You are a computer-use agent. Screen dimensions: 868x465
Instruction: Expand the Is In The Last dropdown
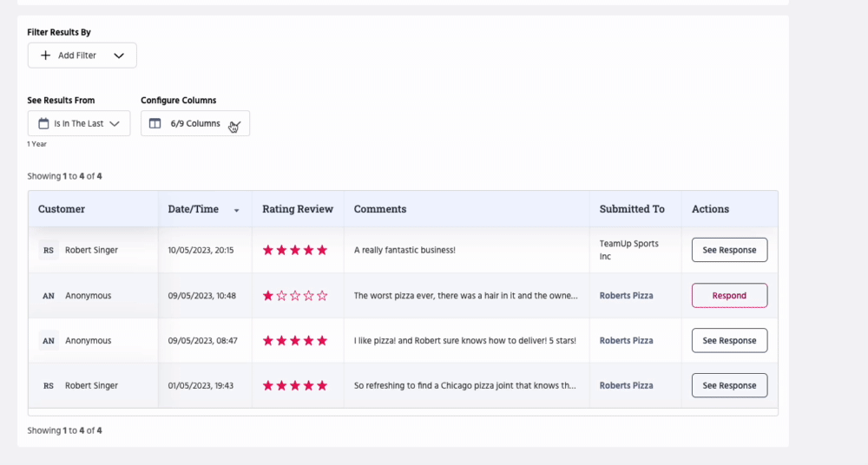[x=79, y=123]
